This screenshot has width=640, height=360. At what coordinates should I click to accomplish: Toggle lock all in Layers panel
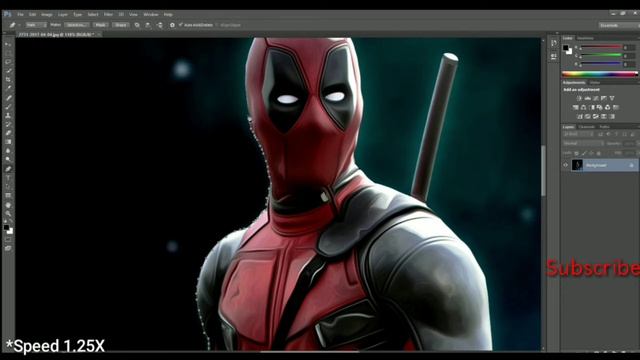[599, 153]
